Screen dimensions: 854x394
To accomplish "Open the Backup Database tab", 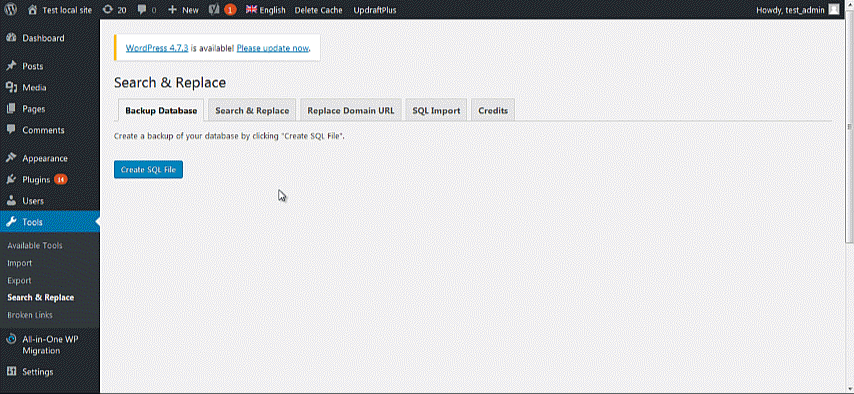I will tap(161, 110).
